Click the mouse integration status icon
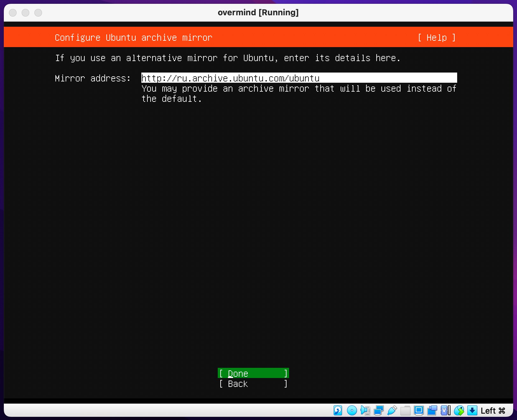Image resolution: width=517 pixels, height=420 pixels. 459,411
